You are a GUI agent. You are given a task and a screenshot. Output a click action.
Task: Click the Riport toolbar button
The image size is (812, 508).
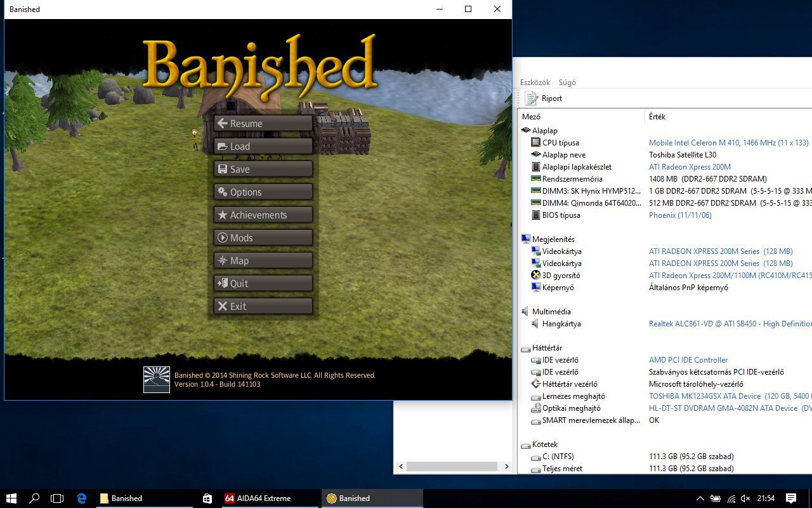pyautogui.click(x=544, y=98)
